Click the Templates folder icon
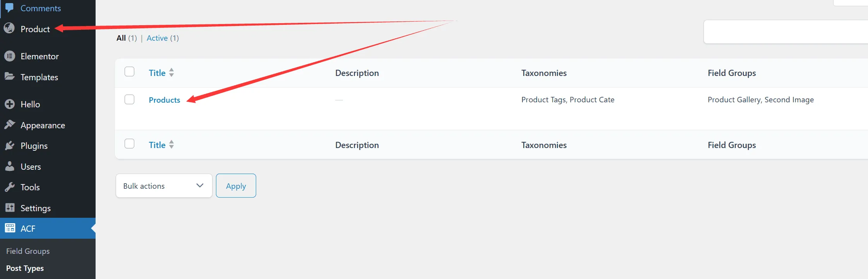 pos(10,76)
